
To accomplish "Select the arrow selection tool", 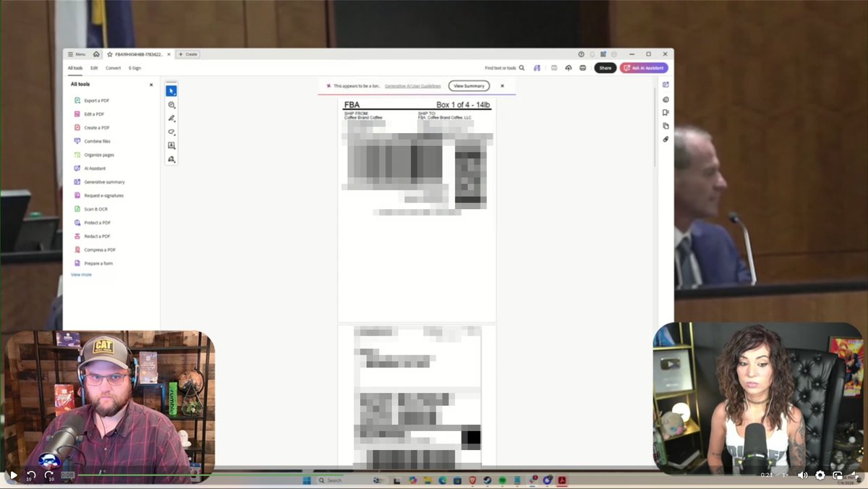I will click(171, 91).
